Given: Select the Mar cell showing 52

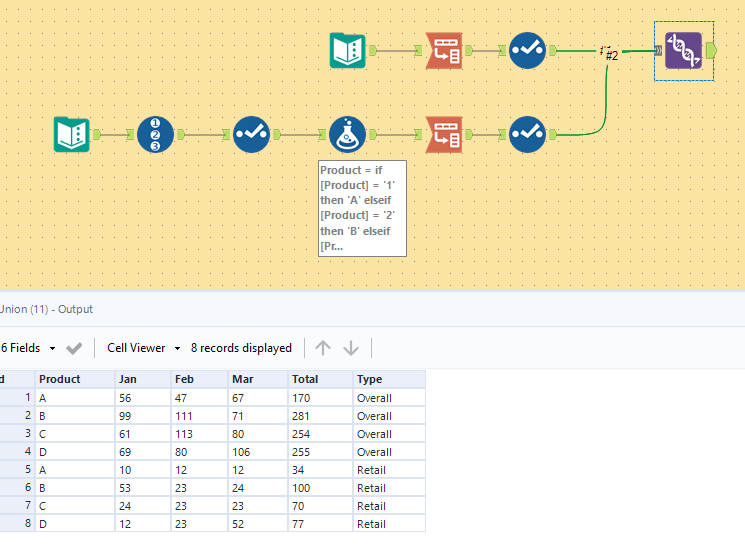Looking at the screenshot, I should [258, 524].
